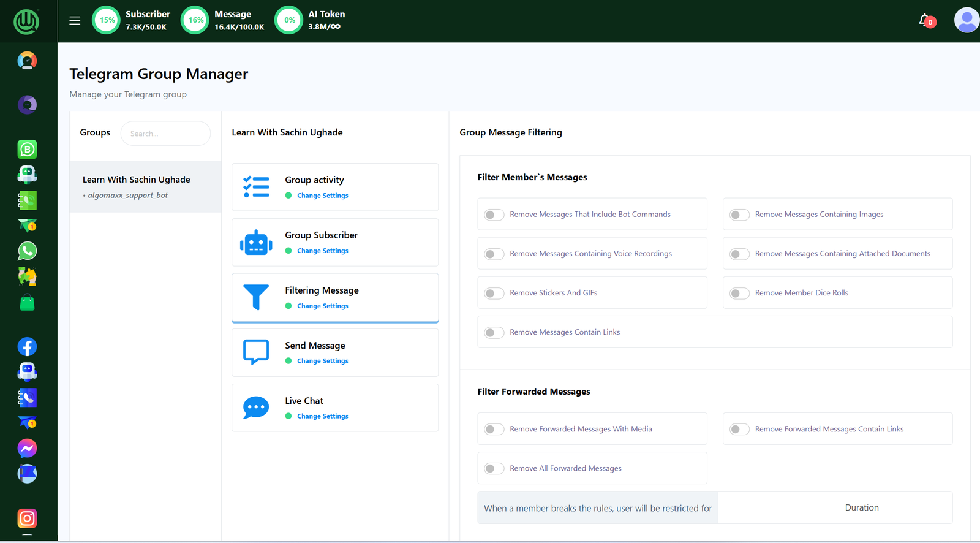
Task: Enable Remove Forwarded Messages Contain Links
Action: tap(739, 429)
